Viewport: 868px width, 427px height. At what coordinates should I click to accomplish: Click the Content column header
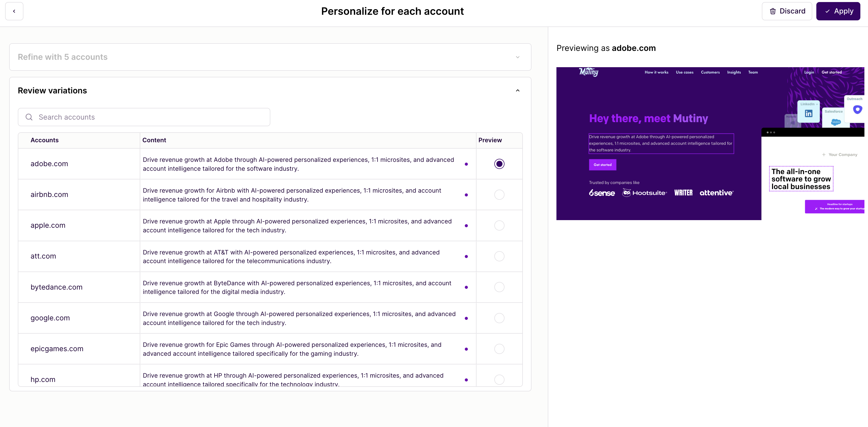154,140
